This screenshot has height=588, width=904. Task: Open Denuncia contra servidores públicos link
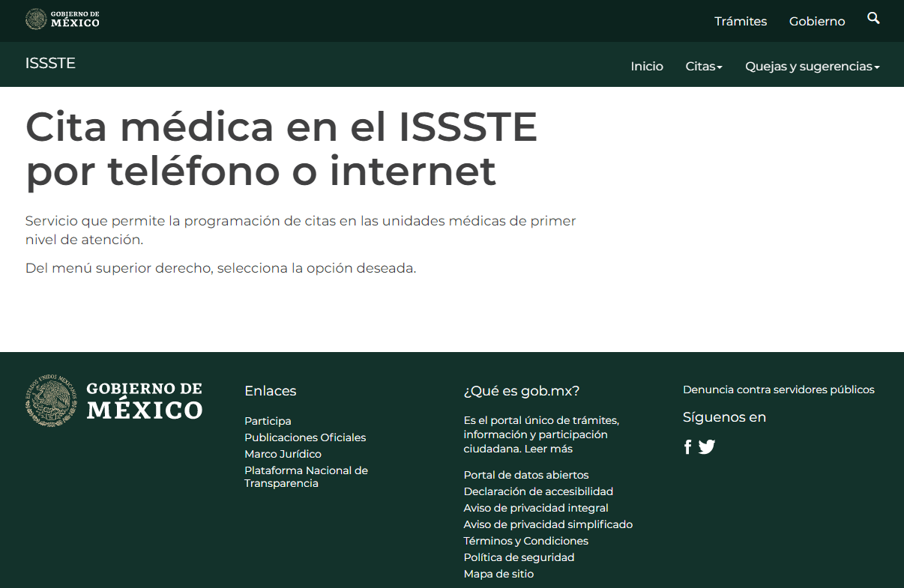click(779, 390)
